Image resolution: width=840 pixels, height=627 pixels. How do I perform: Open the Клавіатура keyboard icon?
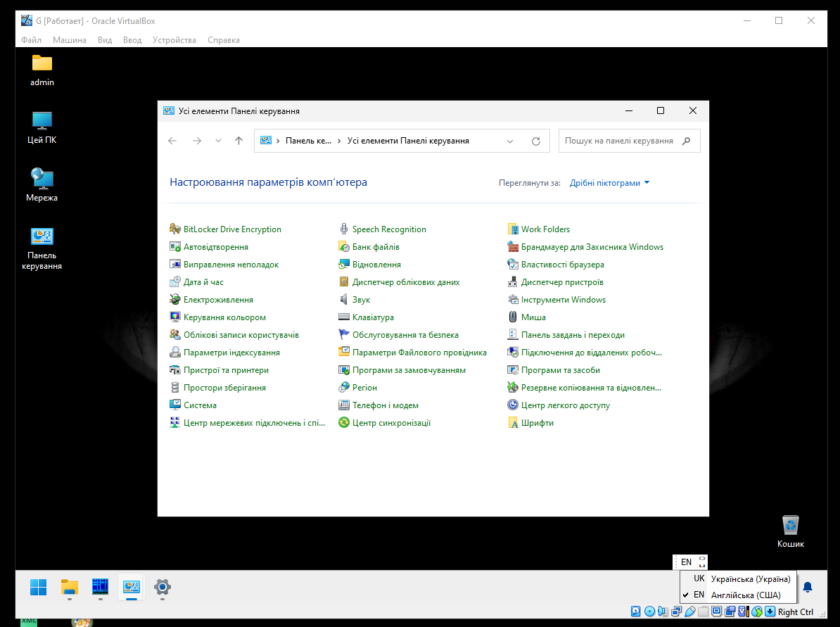click(x=344, y=317)
